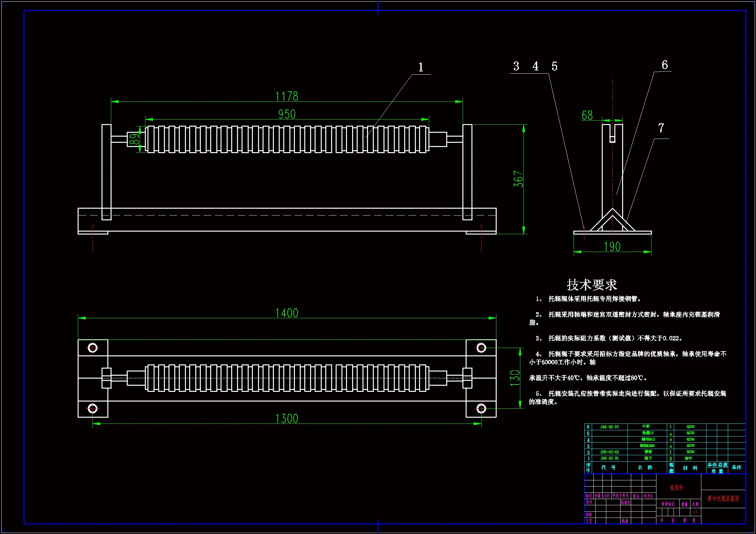The width and height of the screenshot is (756, 534).
Task: Select part callout number 1
Action: (x=421, y=68)
